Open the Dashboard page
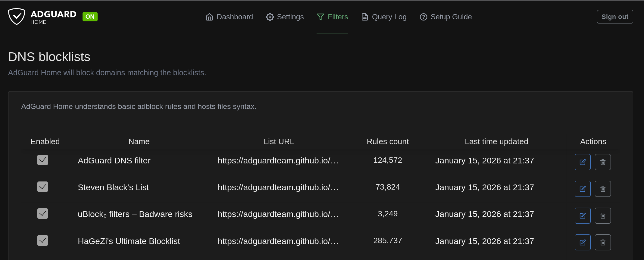This screenshot has width=644, height=260. tap(229, 17)
